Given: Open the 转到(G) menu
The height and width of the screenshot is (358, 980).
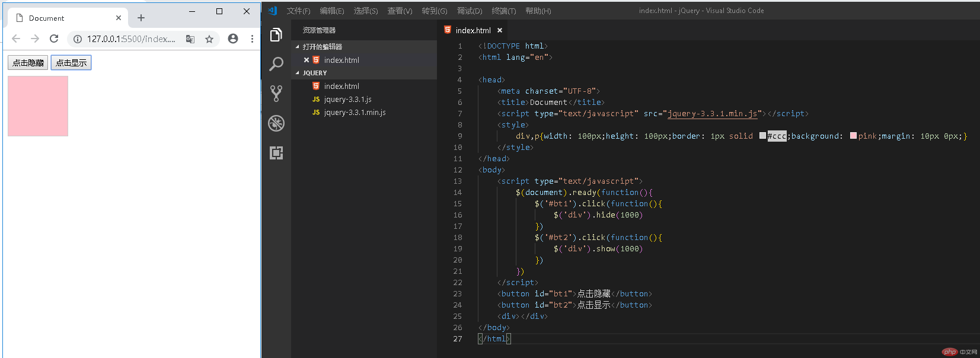Looking at the screenshot, I should pyautogui.click(x=435, y=11).
